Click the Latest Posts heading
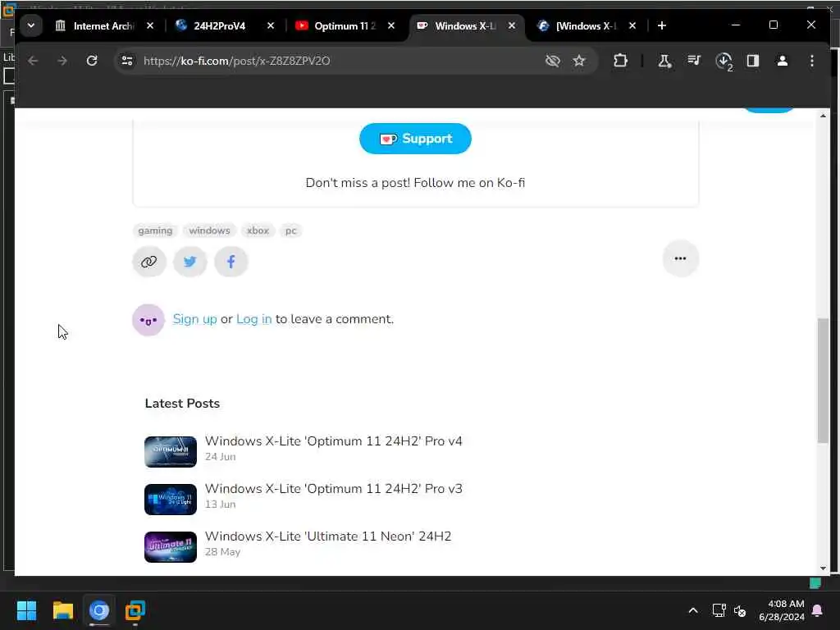 pos(182,404)
